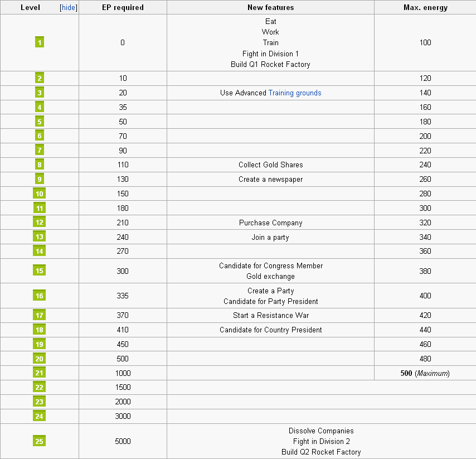Select the level 15 green badge
476x459 pixels.
tap(40, 270)
